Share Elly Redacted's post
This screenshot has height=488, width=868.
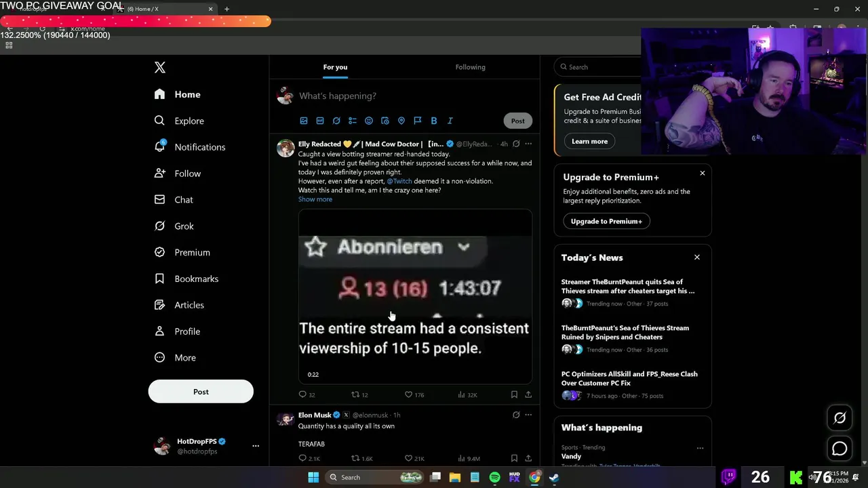click(x=528, y=394)
